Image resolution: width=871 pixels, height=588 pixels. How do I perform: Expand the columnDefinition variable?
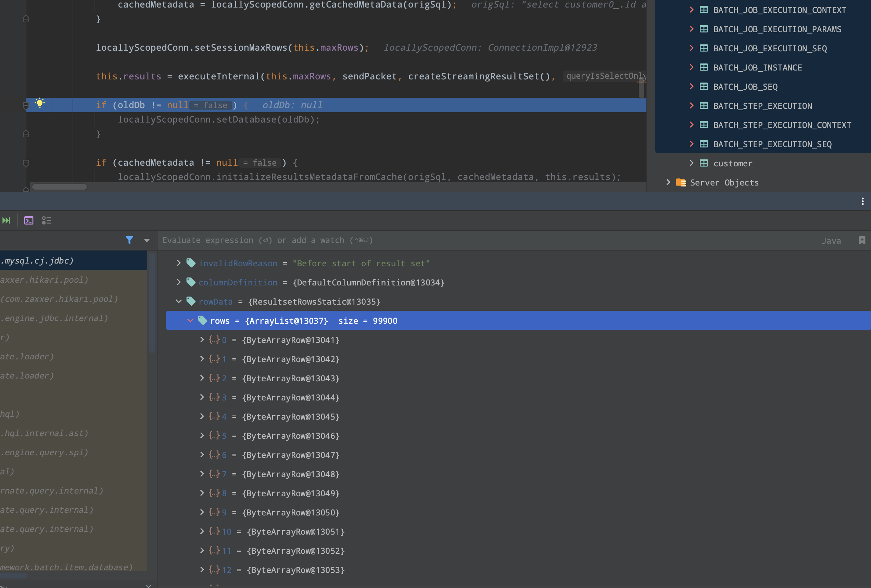point(179,282)
